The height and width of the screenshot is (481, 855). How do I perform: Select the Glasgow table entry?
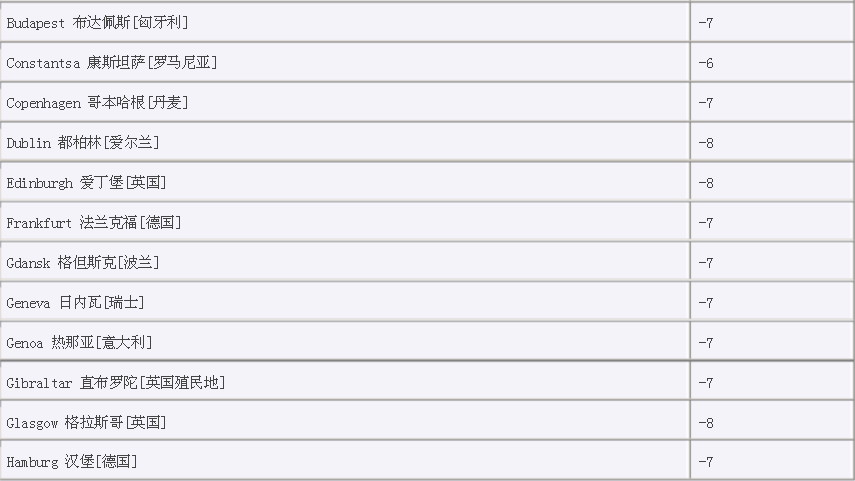coord(86,422)
